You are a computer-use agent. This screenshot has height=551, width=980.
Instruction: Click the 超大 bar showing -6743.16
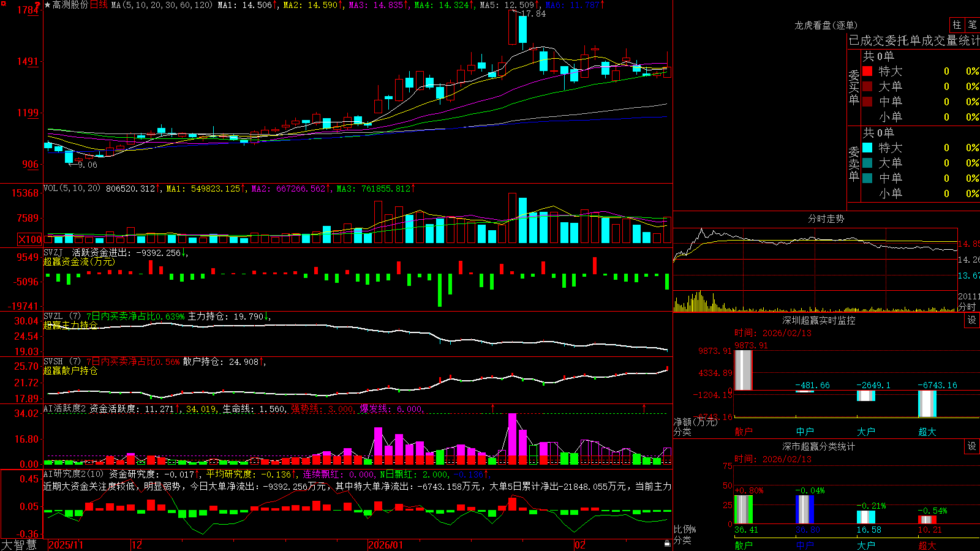click(x=927, y=403)
